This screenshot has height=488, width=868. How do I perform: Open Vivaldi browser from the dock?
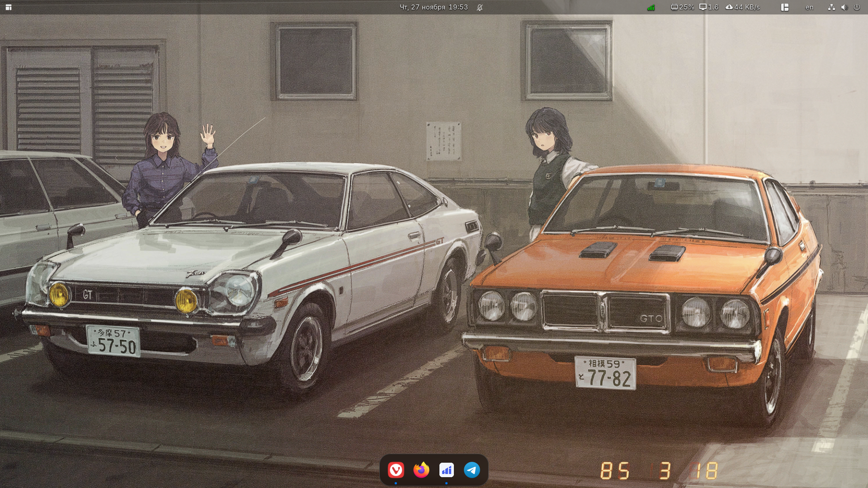click(x=396, y=470)
